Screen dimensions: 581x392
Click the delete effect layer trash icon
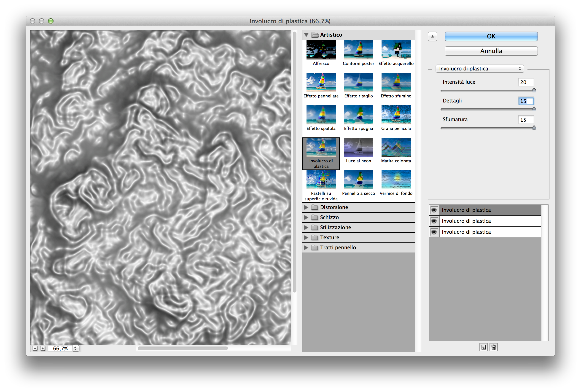[x=493, y=347]
